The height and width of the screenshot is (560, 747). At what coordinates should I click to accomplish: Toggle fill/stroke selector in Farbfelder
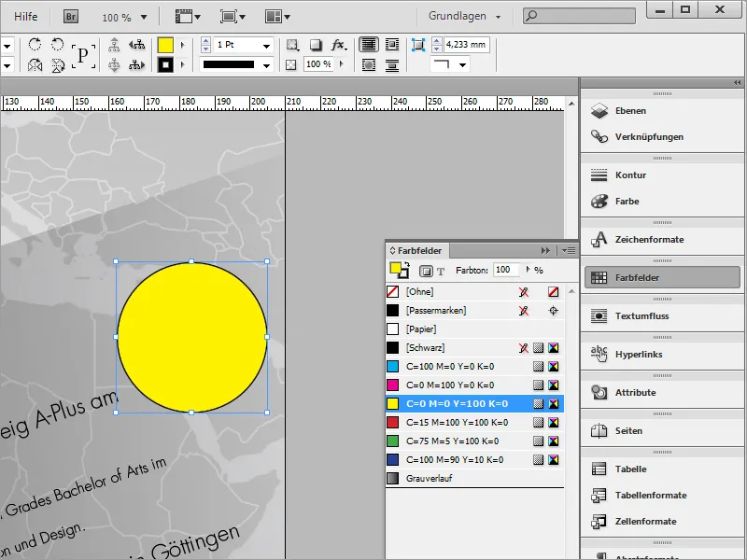tap(400, 270)
